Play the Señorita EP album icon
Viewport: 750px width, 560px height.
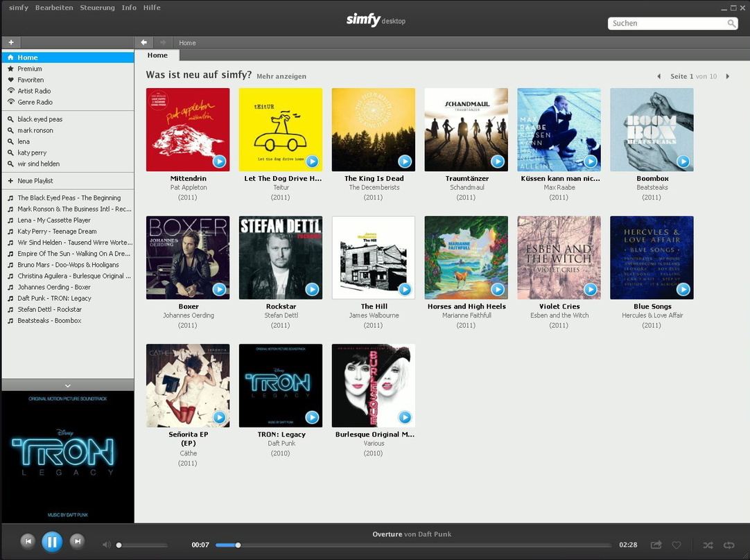pyautogui.click(x=220, y=417)
